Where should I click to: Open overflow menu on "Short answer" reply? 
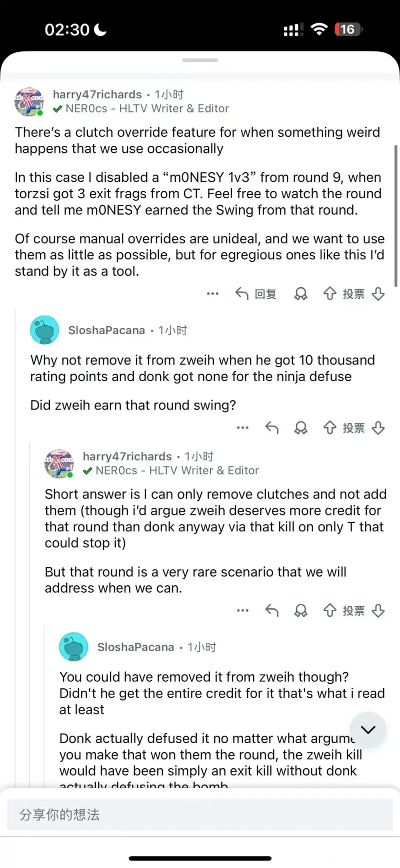[242, 610]
